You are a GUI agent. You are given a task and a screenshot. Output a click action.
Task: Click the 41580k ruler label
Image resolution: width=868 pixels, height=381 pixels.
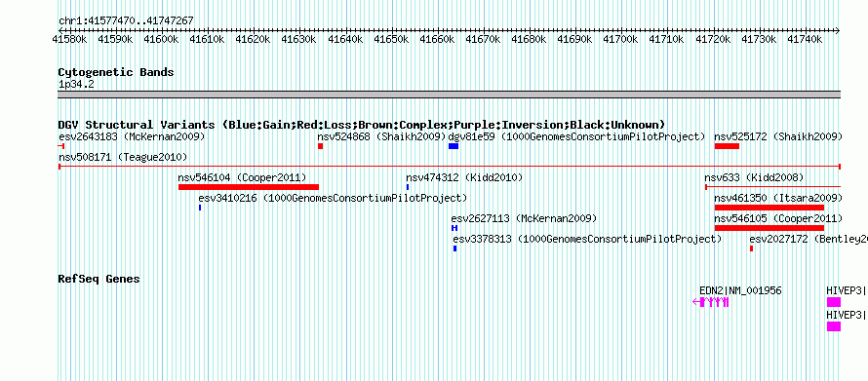click(69, 40)
